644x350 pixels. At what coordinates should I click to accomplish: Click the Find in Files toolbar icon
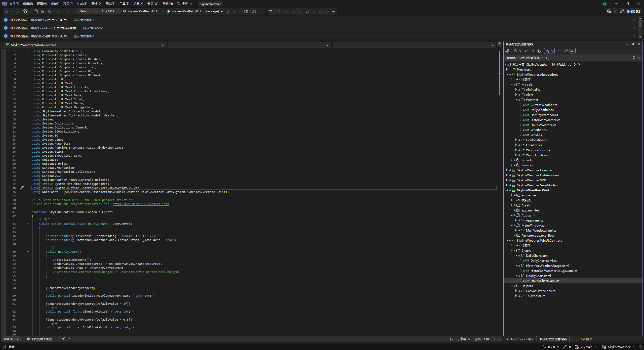(x=246, y=11)
